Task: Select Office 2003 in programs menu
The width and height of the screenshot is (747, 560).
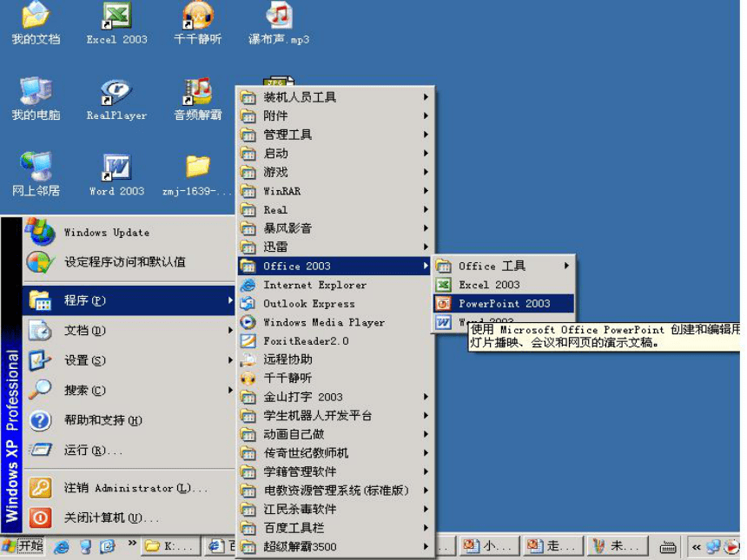Action: 334,266
